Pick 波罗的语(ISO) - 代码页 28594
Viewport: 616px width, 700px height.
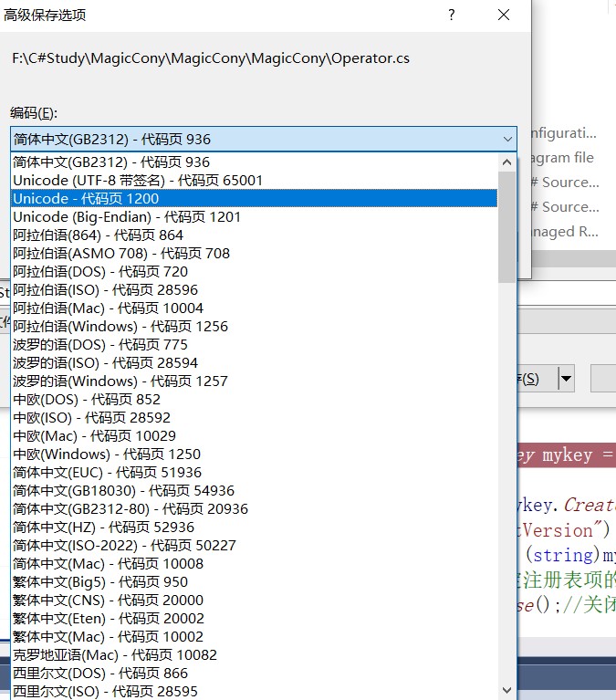coord(254,363)
